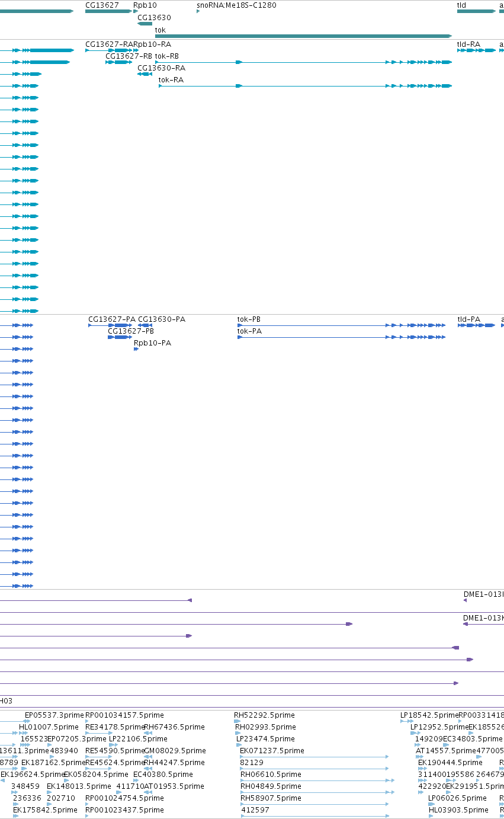Select the Rpb10-PA protein label
The height and width of the screenshot is (819, 504).
(152, 343)
